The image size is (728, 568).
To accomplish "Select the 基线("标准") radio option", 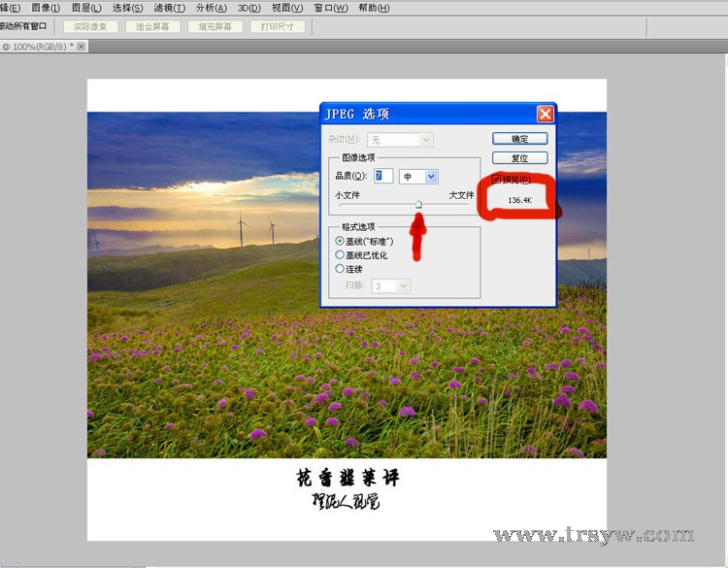I will click(340, 241).
